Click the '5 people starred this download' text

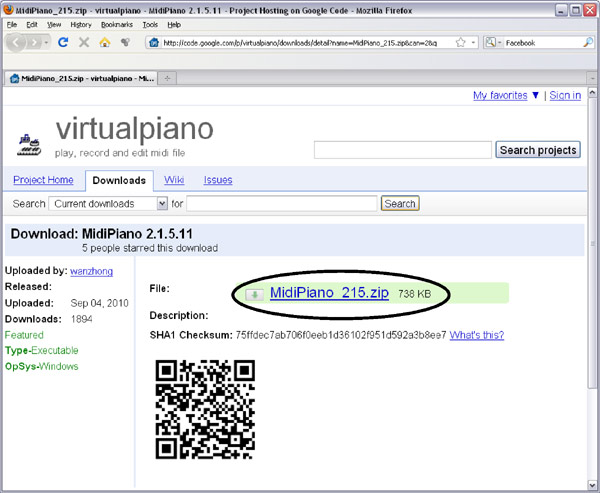150,248
